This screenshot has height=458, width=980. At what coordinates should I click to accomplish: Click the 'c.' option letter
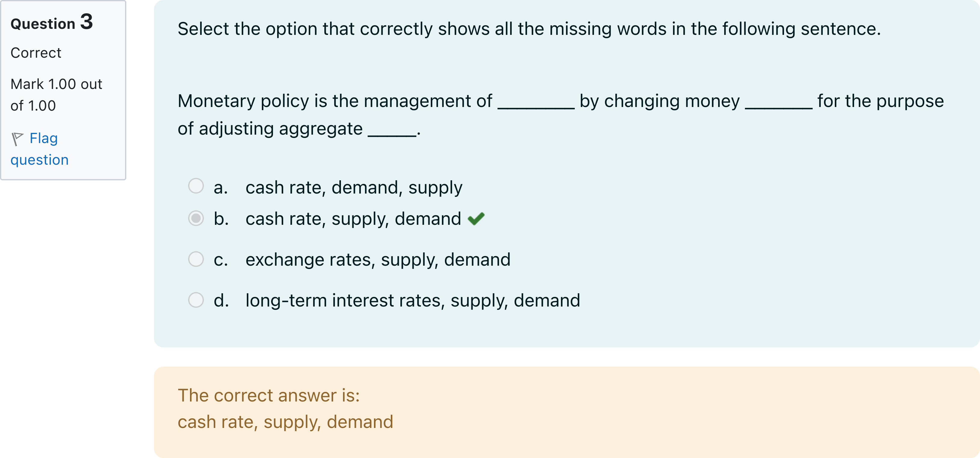(x=221, y=260)
